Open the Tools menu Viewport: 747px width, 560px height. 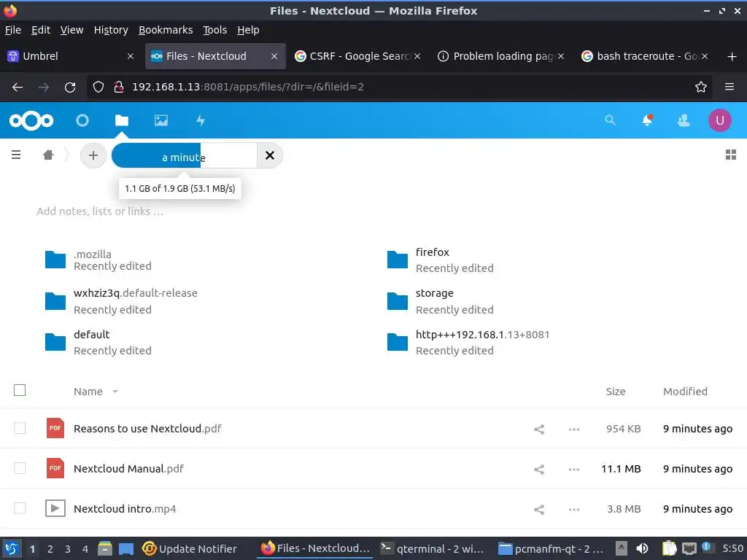tap(215, 30)
